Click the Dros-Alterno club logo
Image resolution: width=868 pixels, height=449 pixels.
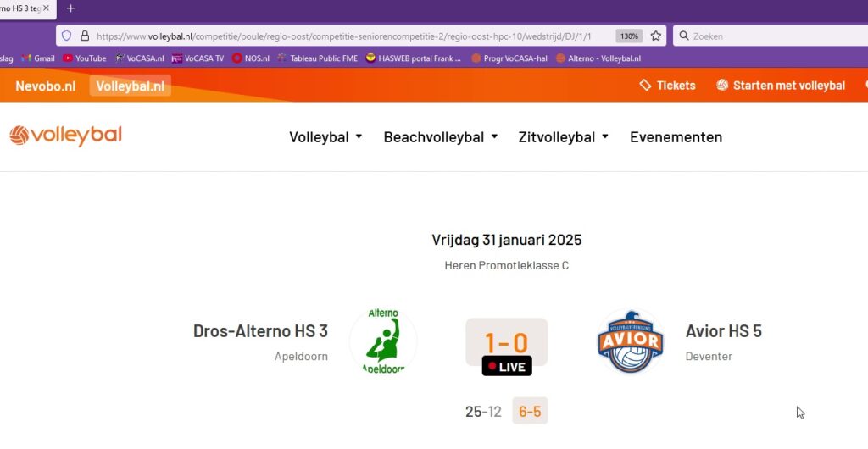382,341
